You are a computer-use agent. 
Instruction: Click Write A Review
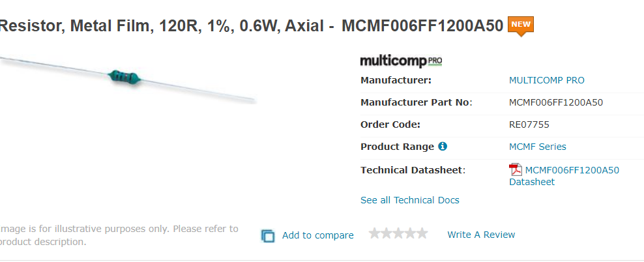coord(481,235)
